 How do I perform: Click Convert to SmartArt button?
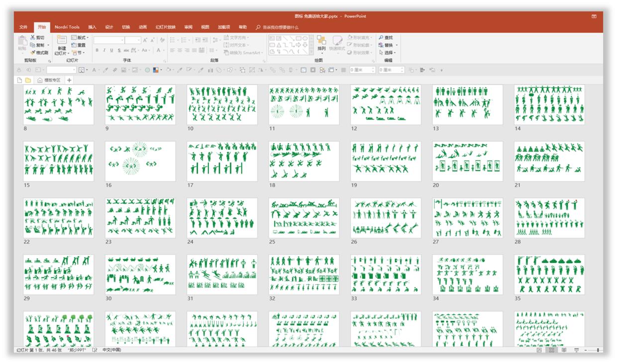pos(243,52)
